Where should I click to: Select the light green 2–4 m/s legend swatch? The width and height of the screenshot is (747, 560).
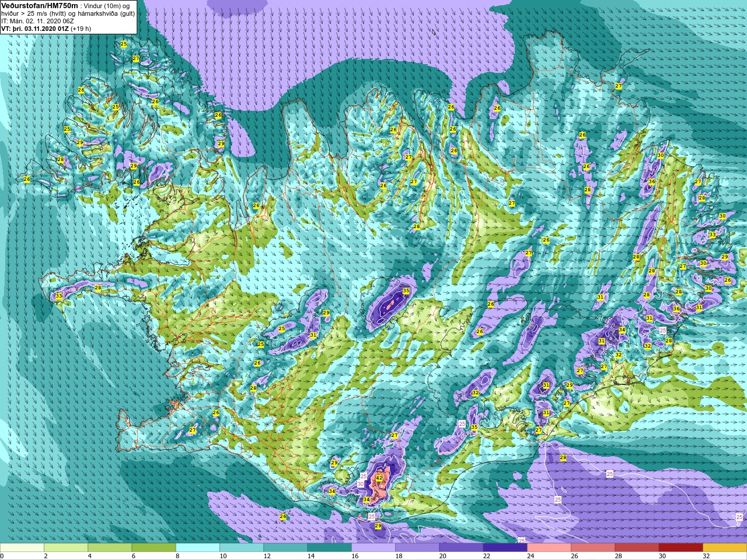66,548
